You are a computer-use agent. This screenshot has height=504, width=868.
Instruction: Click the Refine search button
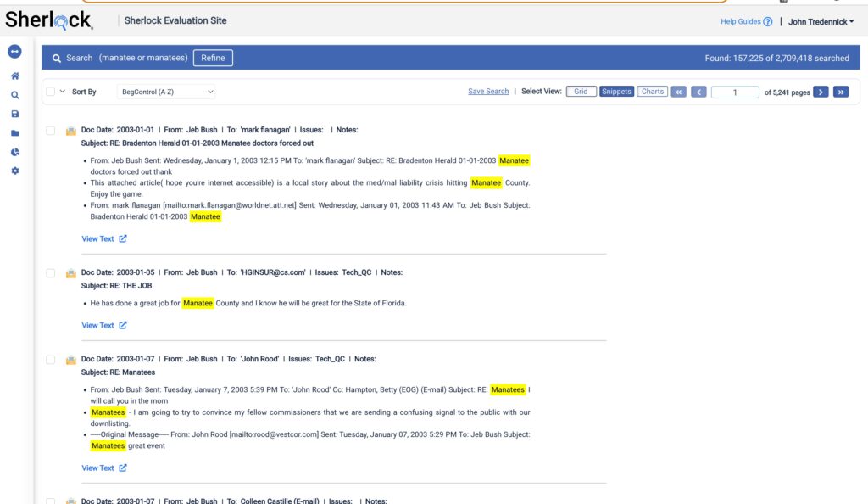pyautogui.click(x=213, y=58)
